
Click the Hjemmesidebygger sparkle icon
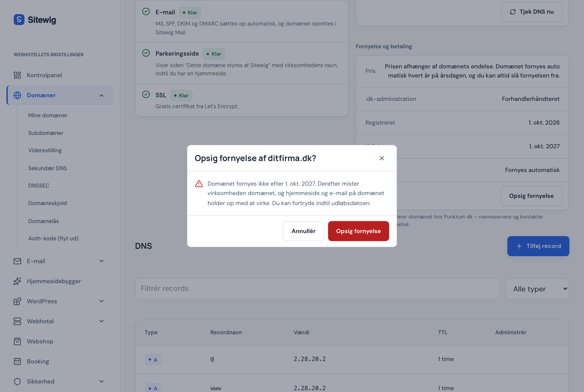17,281
